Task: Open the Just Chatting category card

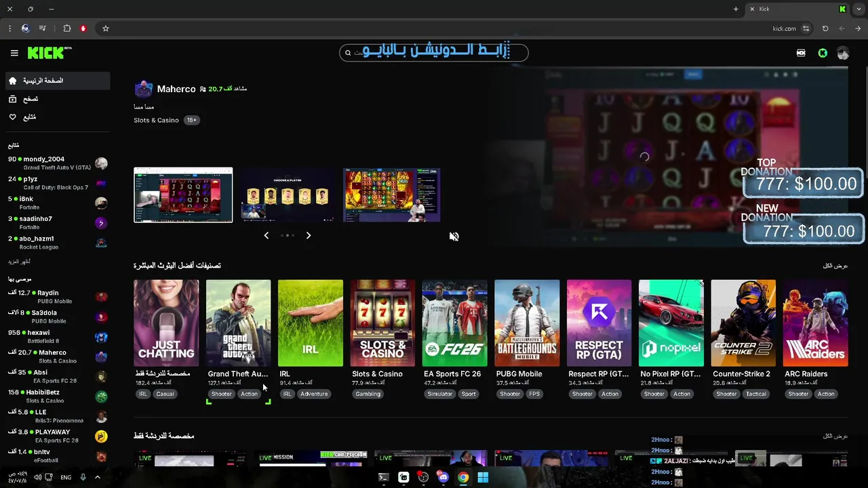Action: [x=166, y=323]
